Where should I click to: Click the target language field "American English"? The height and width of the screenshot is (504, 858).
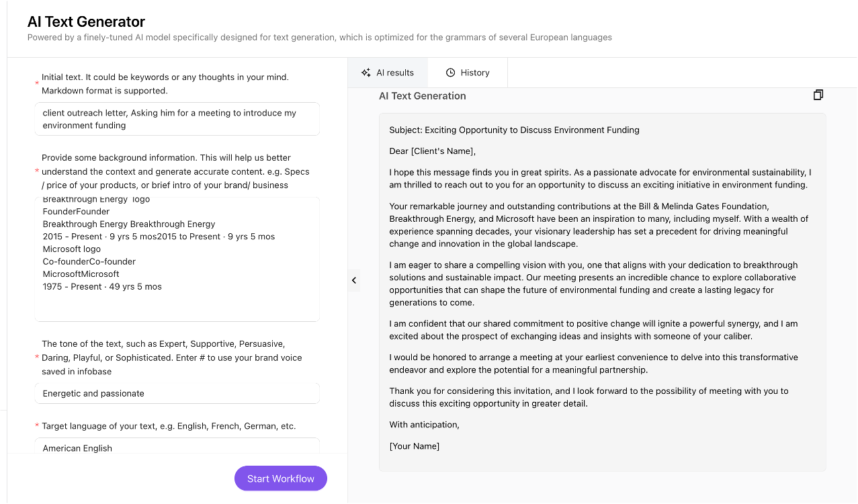177,448
